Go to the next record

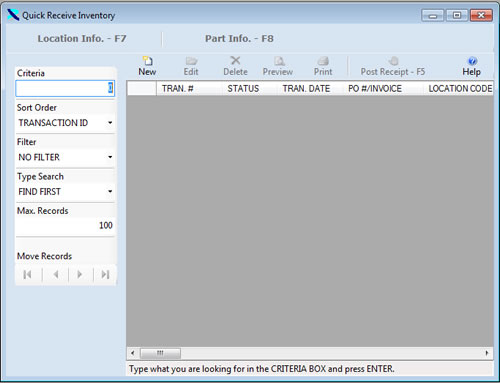(80, 275)
